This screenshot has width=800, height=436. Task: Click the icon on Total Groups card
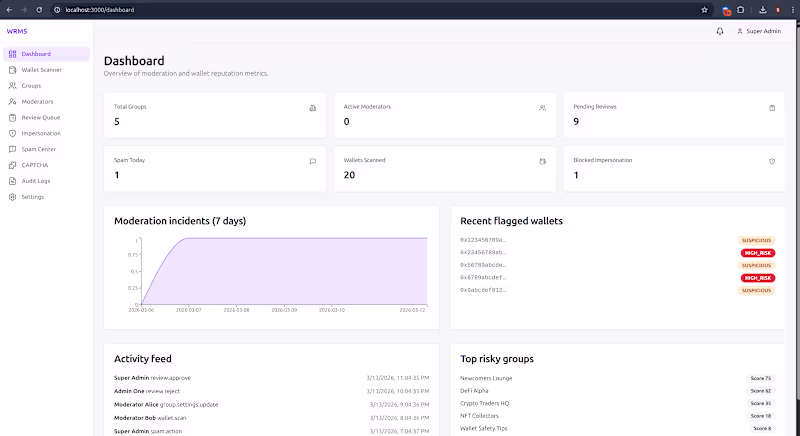[x=313, y=108]
